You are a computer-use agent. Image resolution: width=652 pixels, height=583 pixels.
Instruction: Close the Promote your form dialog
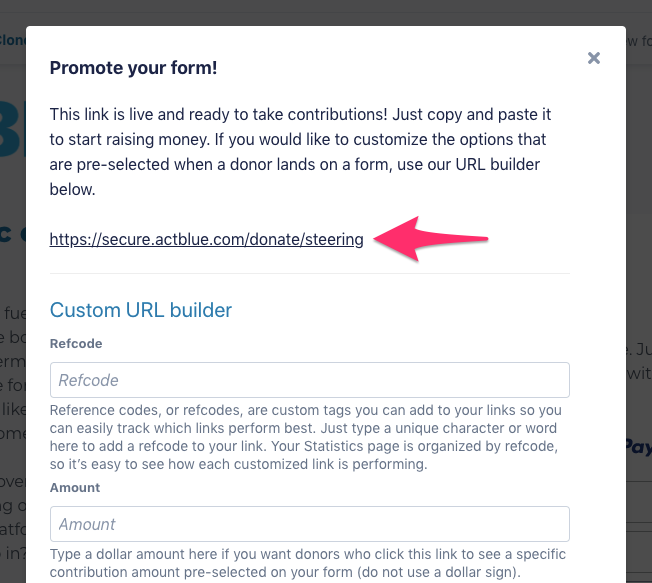click(594, 58)
